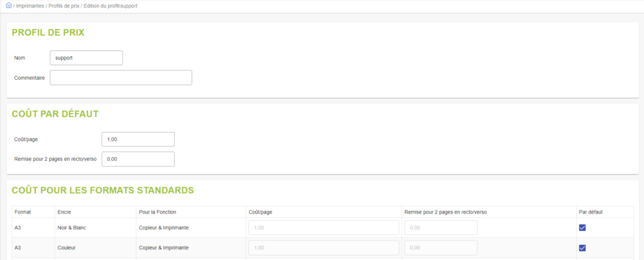
Task: Click default Remise pour 2 pages recto/verso input
Action: [x=138, y=159]
